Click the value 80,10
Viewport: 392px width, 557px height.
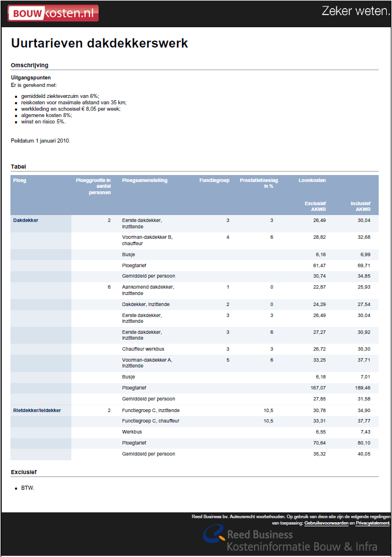point(364,443)
